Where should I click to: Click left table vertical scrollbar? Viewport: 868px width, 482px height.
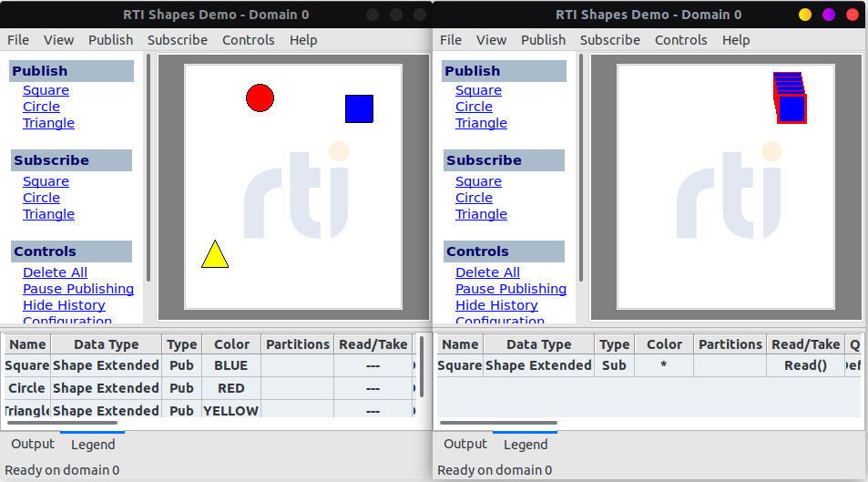point(422,367)
